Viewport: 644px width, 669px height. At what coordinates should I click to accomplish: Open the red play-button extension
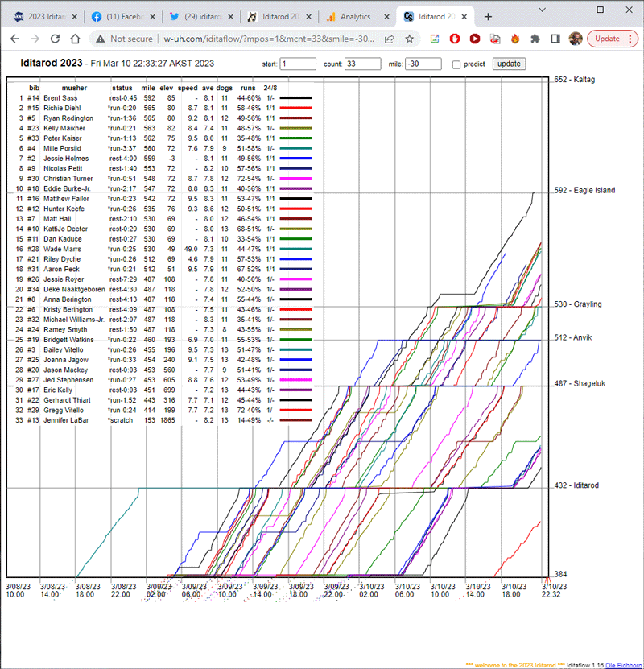coord(475,39)
